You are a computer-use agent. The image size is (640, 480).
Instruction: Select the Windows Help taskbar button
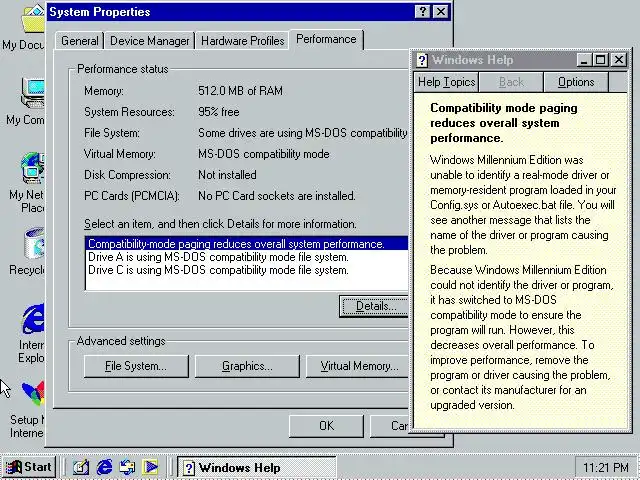coord(257,467)
